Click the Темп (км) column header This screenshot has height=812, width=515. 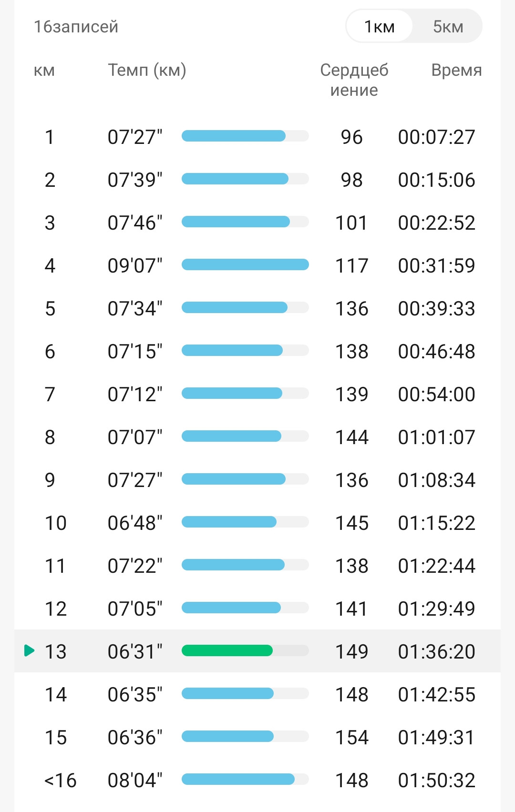click(147, 70)
